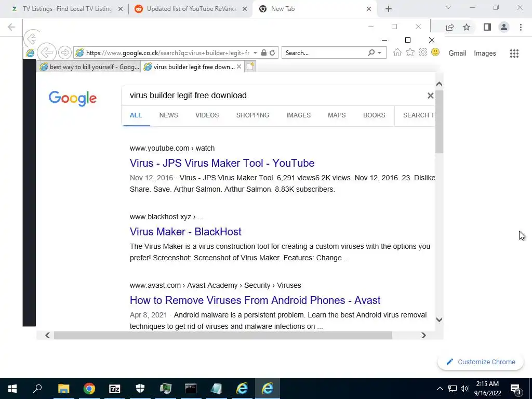Viewport: 532px width, 399px height.
Task: Select the NEWS search tab
Action: (x=169, y=115)
